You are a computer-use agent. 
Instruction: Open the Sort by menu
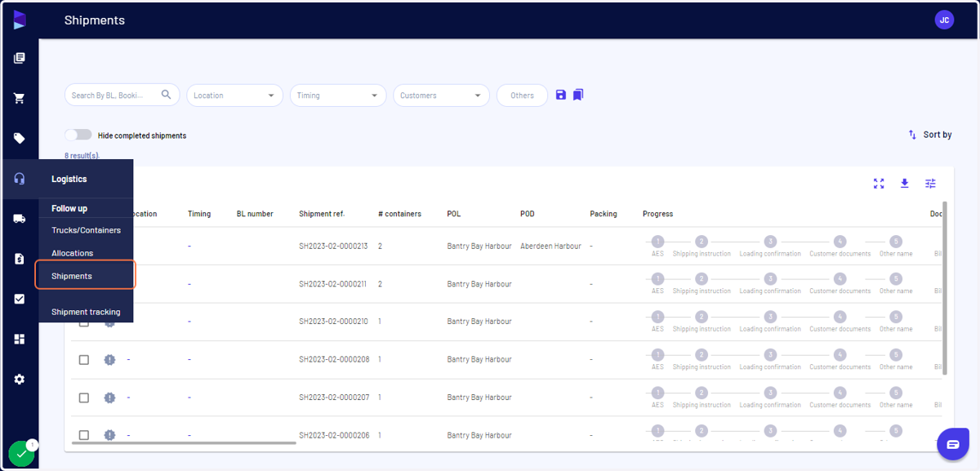[929, 135]
